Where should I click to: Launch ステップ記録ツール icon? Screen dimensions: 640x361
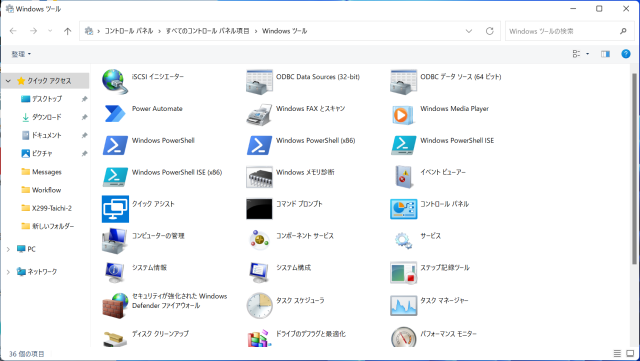pyautogui.click(x=403, y=273)
